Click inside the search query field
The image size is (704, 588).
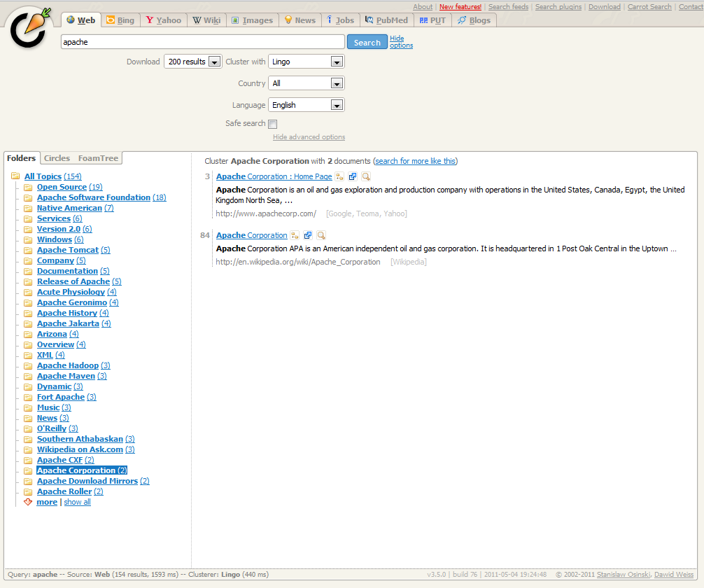202,41
